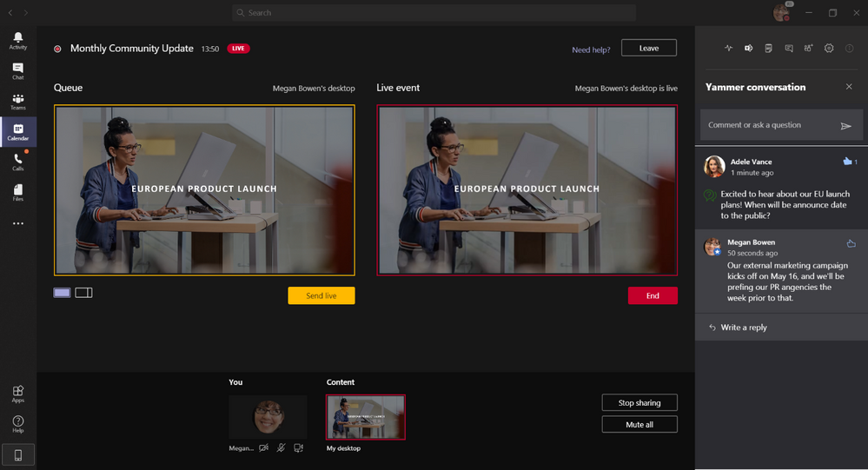
Task: Click the mobile app download icon
Action: click(x=17, y=455)
